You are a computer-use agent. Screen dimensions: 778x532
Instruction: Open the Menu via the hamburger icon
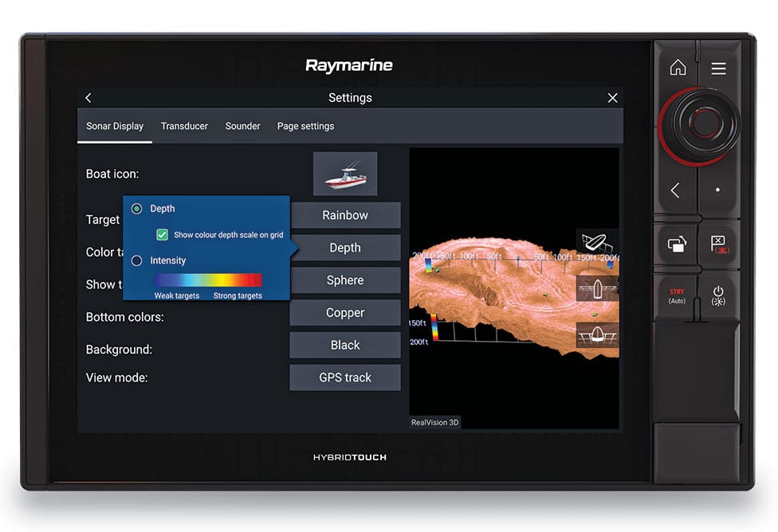[x=718, y=68]
